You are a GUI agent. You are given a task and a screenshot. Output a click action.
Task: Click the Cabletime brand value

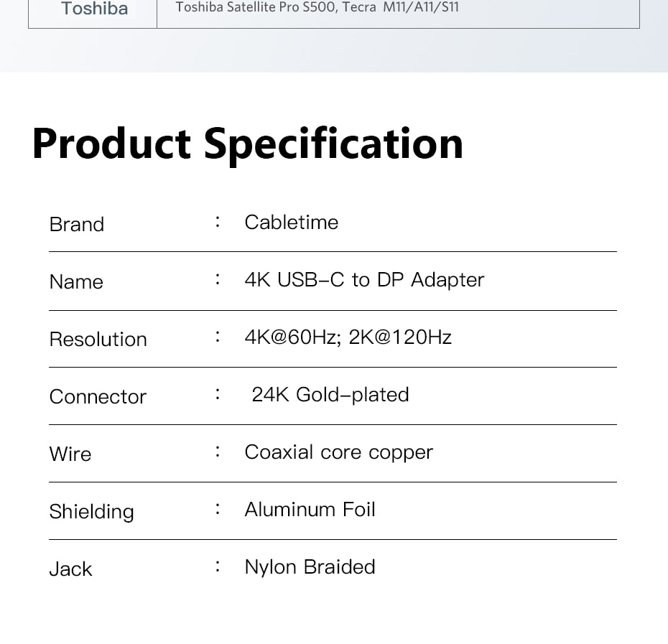(291, 223)
